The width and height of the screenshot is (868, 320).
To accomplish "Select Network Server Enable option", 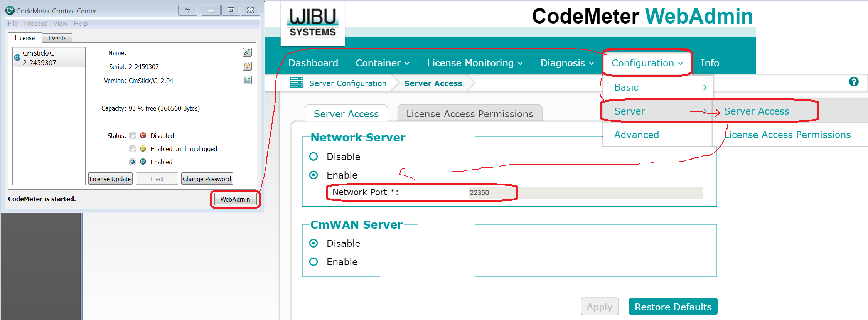I will coord(313,175).
